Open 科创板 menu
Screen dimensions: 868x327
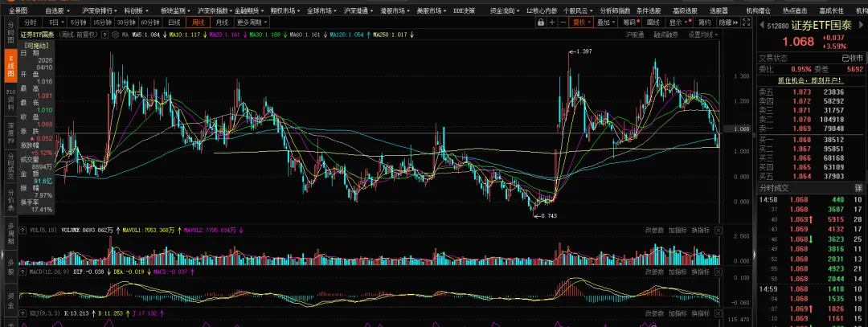pyautogui.click(x=136, y=10)
